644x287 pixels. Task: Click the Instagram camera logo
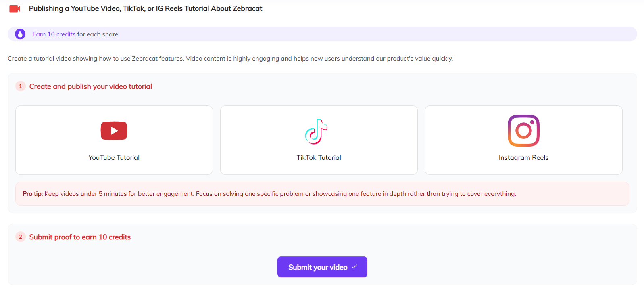tap(523, 131)
